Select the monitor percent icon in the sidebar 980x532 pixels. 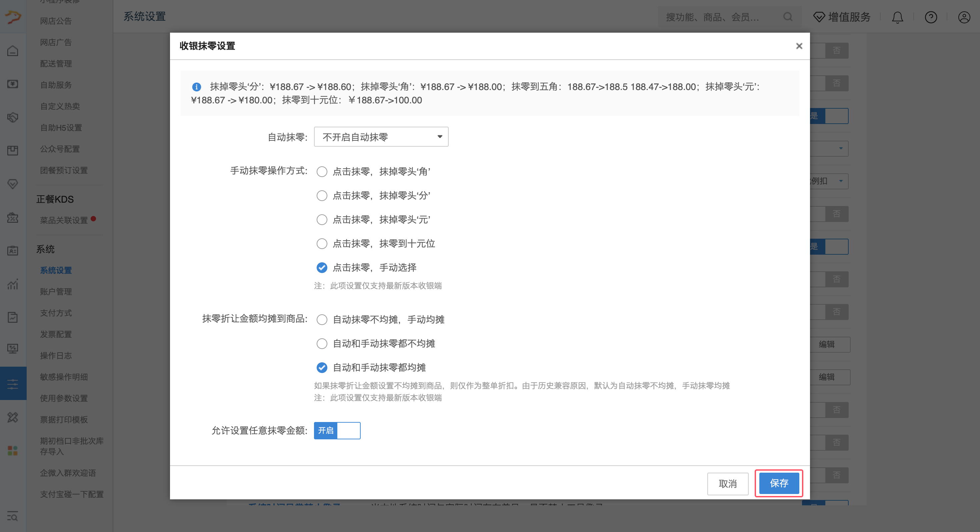[13, 349]
